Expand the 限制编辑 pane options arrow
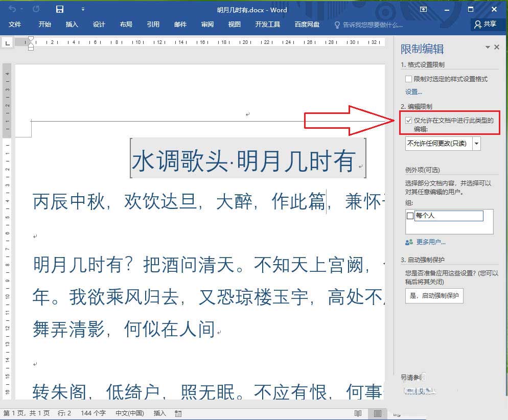The height and width of the screenshot is (420, 508). 487,47
